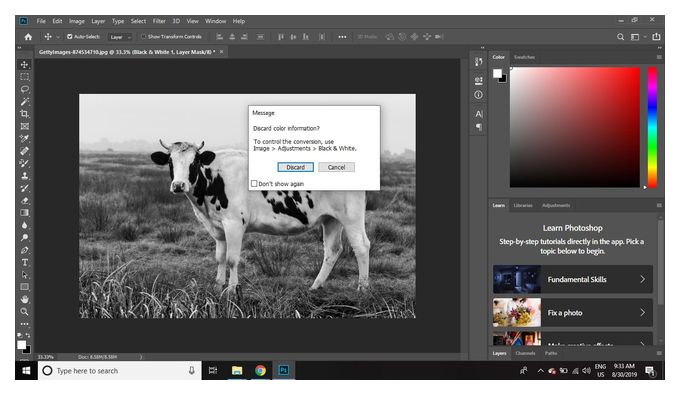Open the Filter menu
Viewport: 680px width, 395px height.
(x=159, y=21)
